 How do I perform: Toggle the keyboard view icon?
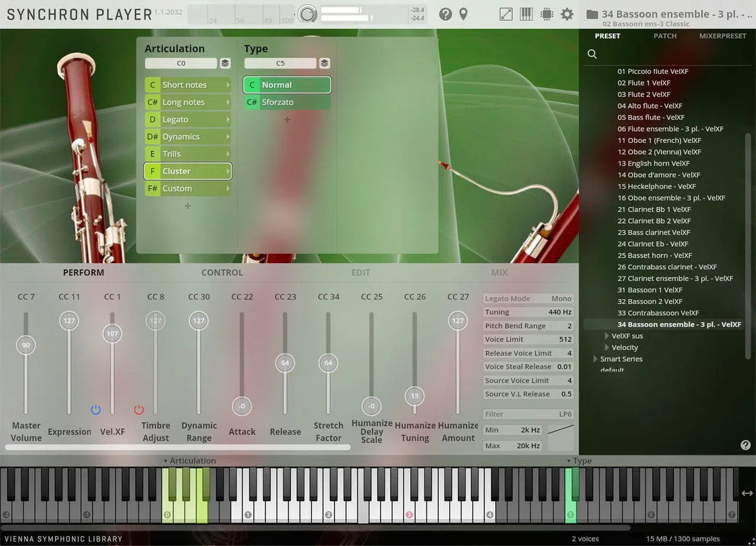point(526,14)
